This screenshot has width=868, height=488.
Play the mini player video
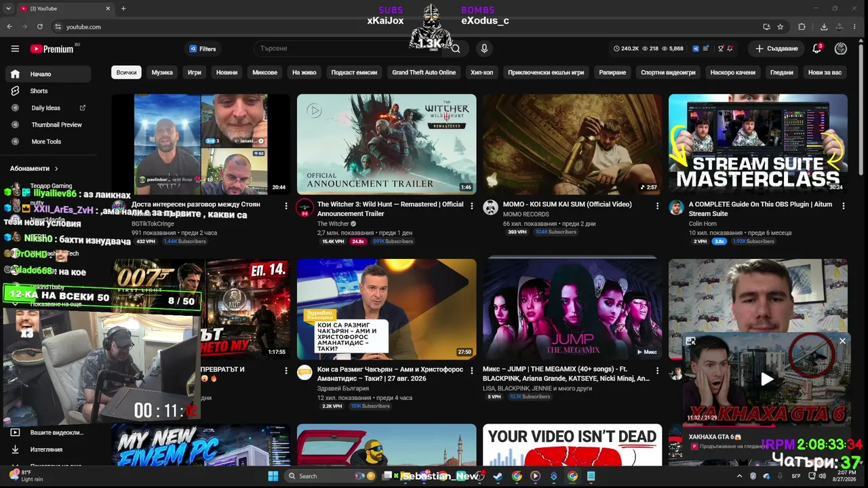tap(766, 379)
